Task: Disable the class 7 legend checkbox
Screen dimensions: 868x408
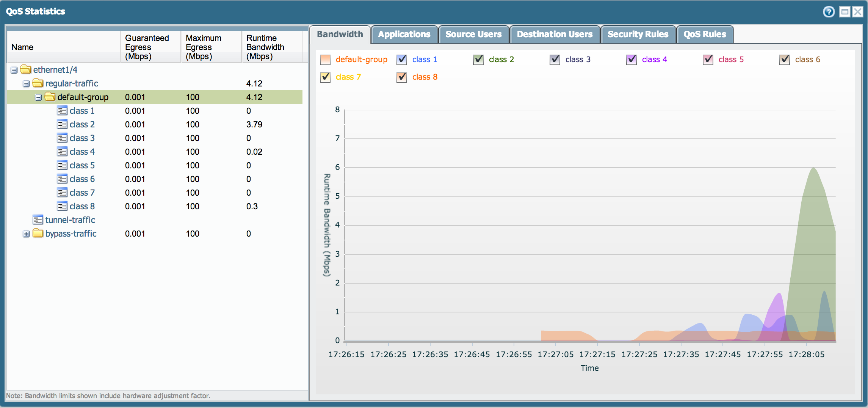Action: click(325, 77)
